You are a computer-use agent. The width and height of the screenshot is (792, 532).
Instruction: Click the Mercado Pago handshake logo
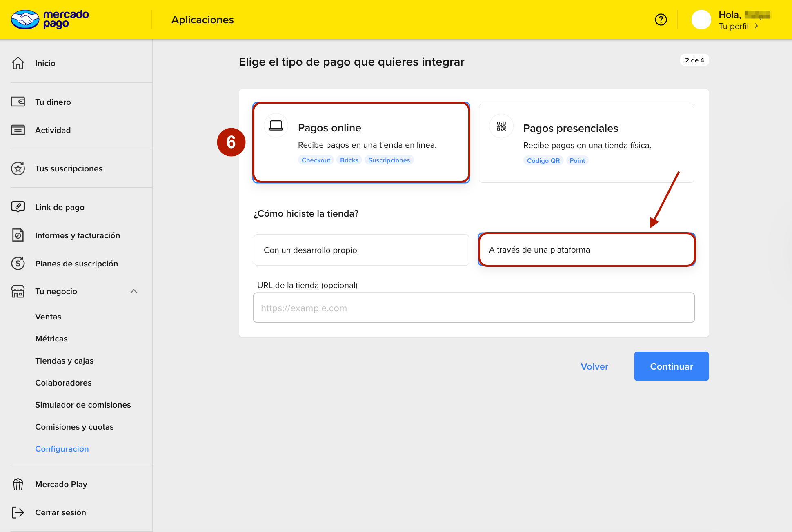coord(25,20)
